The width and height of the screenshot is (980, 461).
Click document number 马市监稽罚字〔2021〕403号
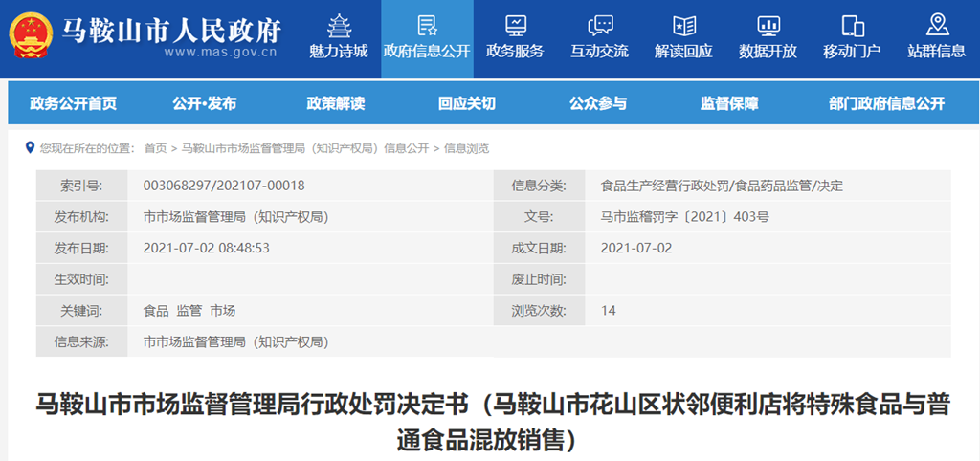point(684,217)
